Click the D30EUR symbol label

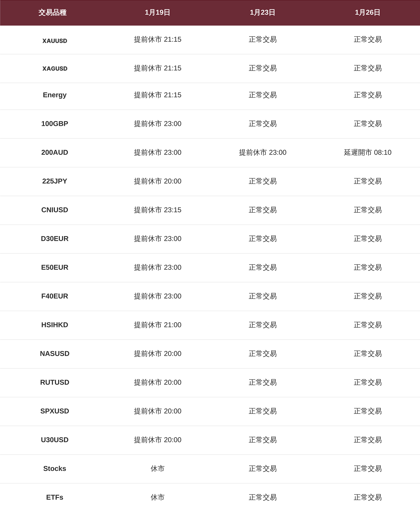click(55, 239)
